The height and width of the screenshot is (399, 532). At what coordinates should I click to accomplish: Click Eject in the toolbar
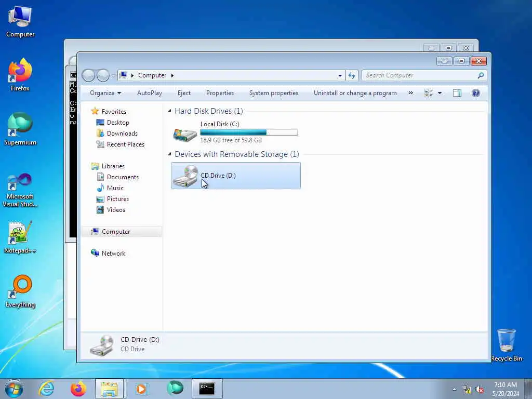184,93
